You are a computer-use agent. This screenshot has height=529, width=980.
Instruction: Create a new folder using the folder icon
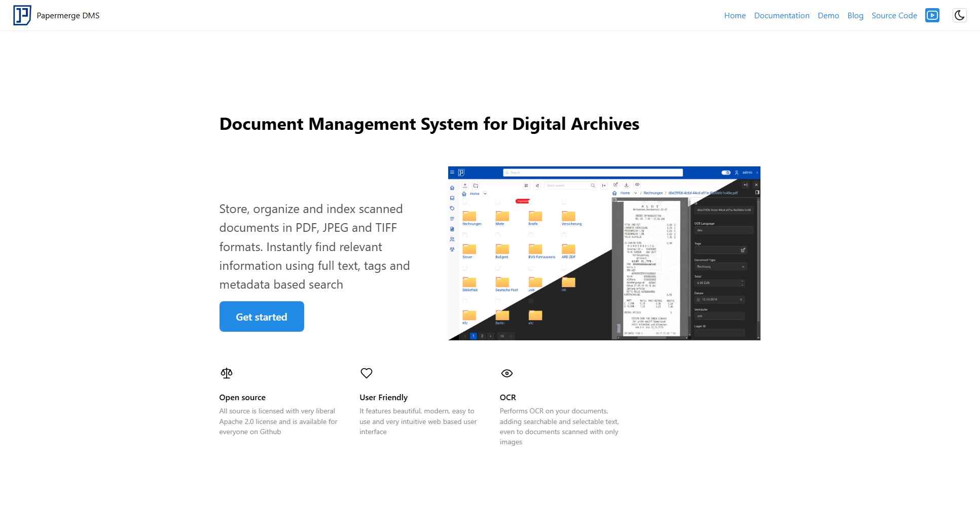476,185
